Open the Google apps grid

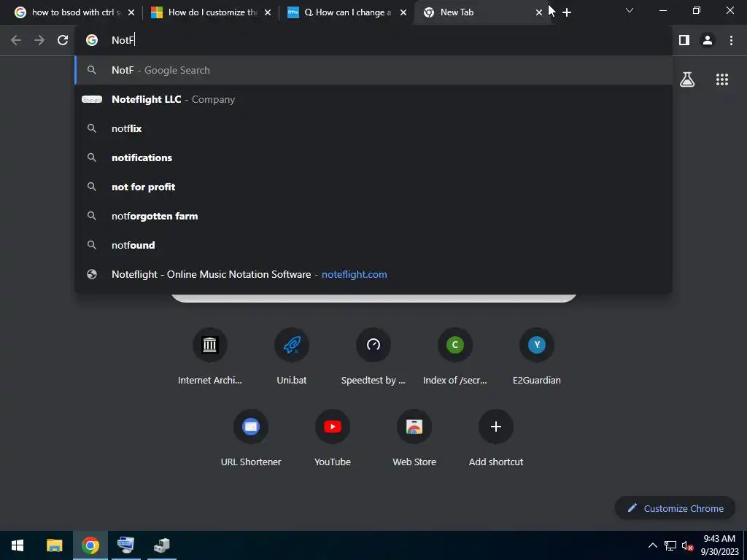point(722,79)
